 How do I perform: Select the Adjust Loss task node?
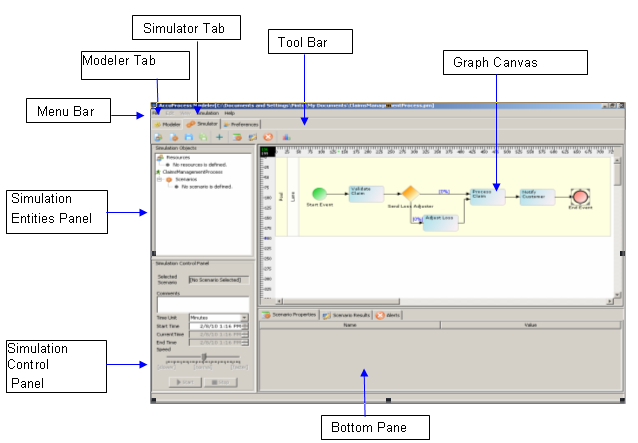pyautogui.click(x=441, y=220)
